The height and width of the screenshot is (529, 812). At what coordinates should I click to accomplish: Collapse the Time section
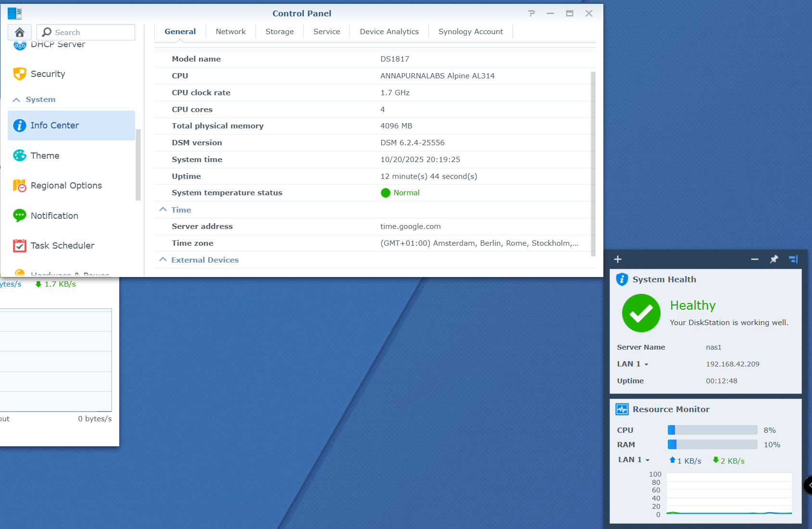pyautogui.click(x=163, y=210)
